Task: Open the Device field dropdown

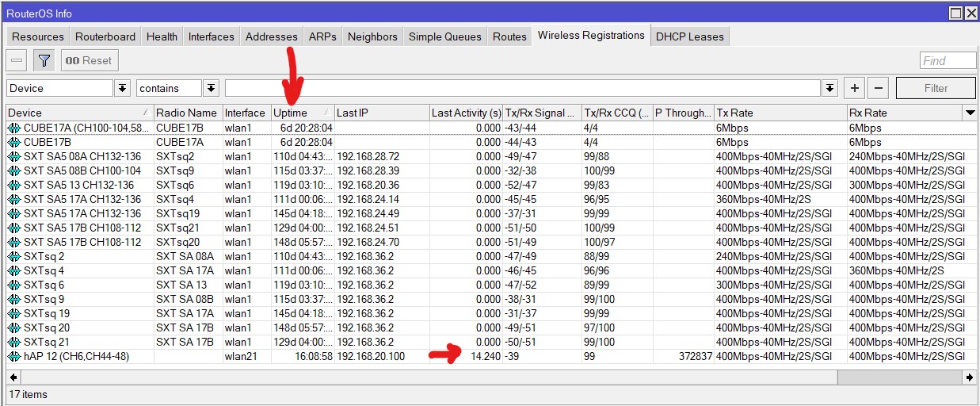Action: pos(123,88)
